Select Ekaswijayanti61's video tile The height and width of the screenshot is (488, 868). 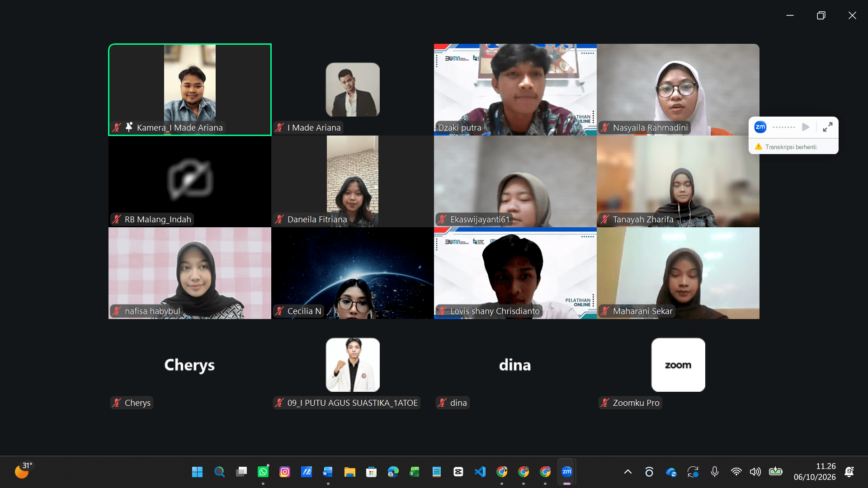coord(515,181)
